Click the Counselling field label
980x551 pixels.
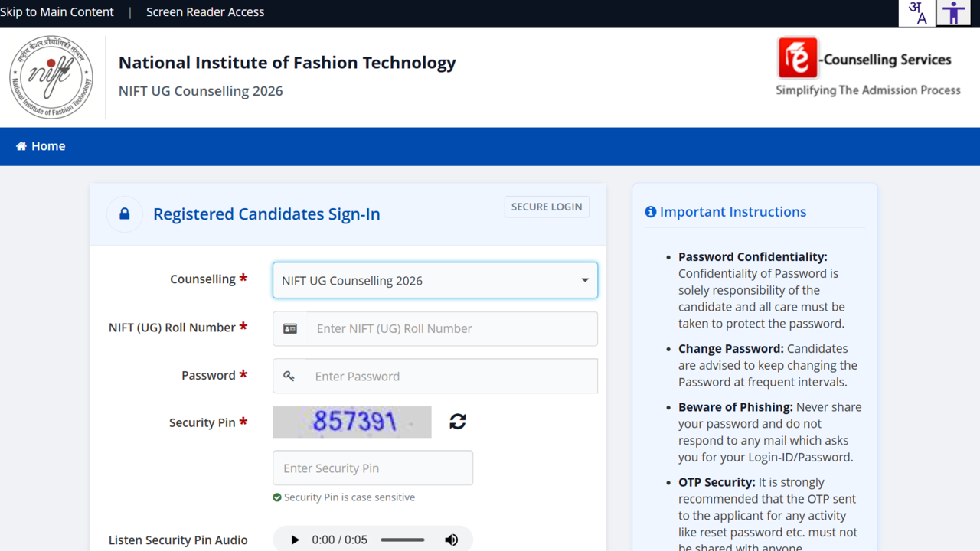203,279
